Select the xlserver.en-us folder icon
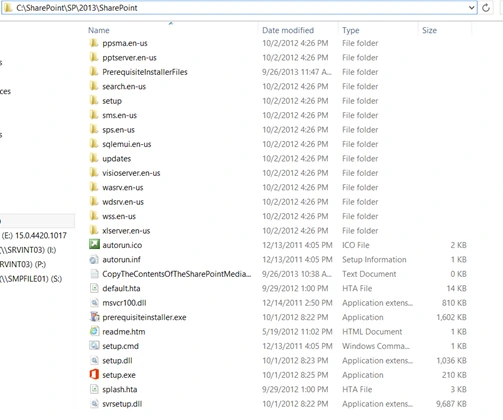This screenshot has height=420, width=503. (94, 230)
